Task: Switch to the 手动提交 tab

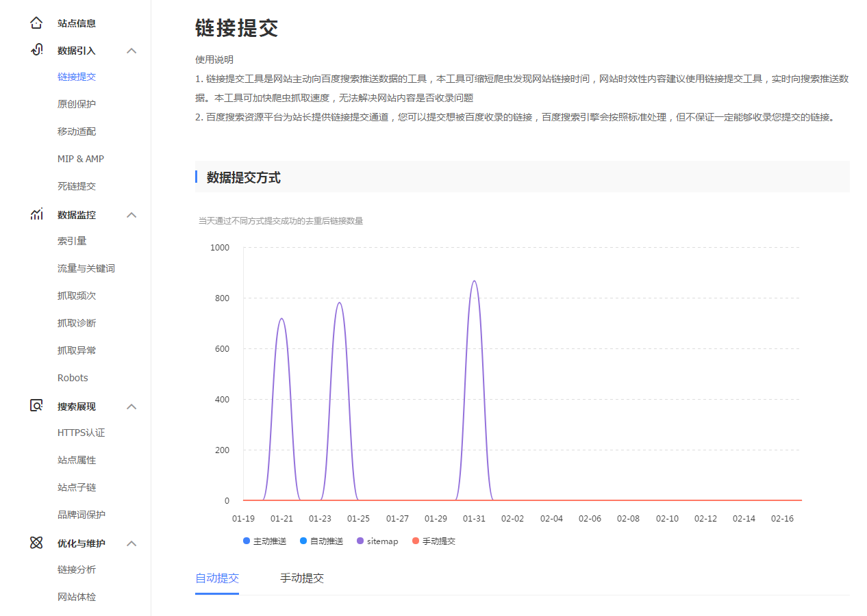Action: [302, 578]
